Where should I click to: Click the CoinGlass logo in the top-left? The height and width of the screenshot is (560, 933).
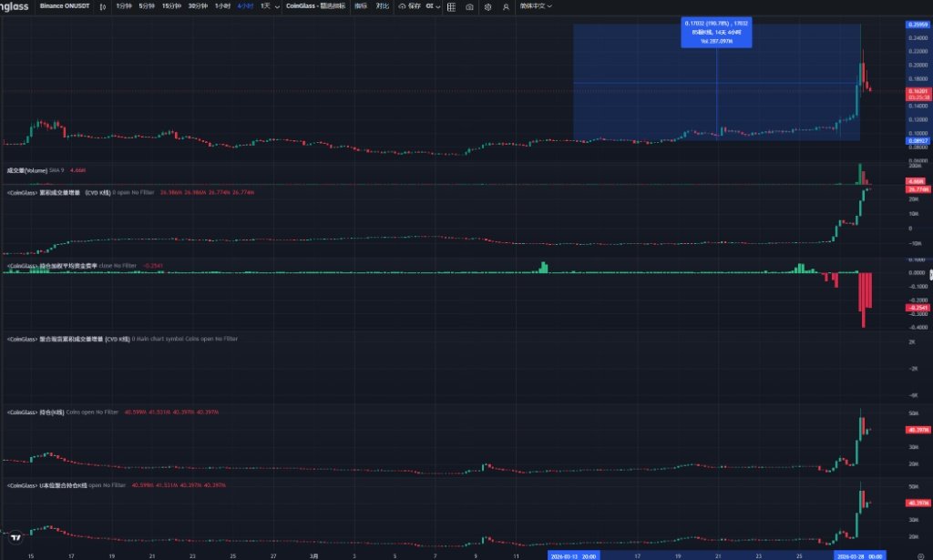[x=15, y=6]
